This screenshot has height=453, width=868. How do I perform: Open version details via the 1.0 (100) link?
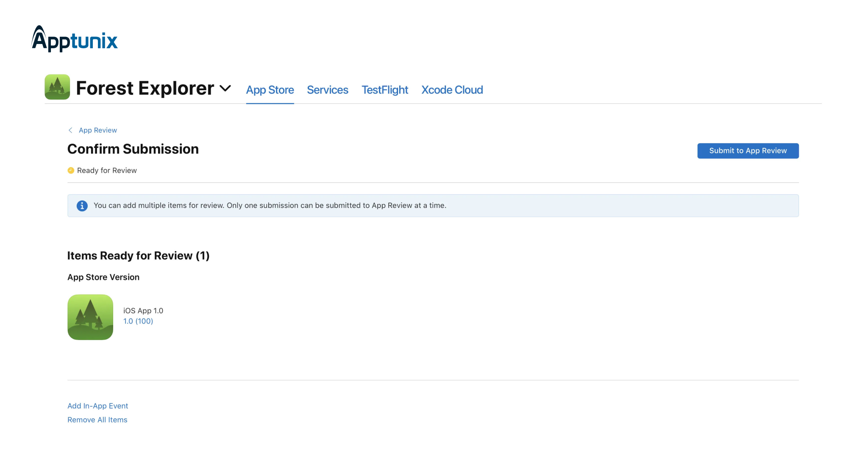click(x=138, y=321)
